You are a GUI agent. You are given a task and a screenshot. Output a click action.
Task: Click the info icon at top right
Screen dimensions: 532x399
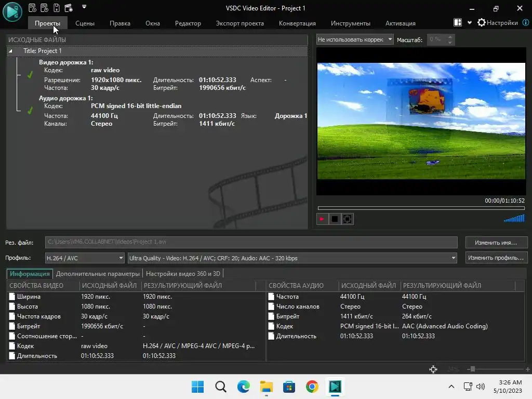pos(526,22)
